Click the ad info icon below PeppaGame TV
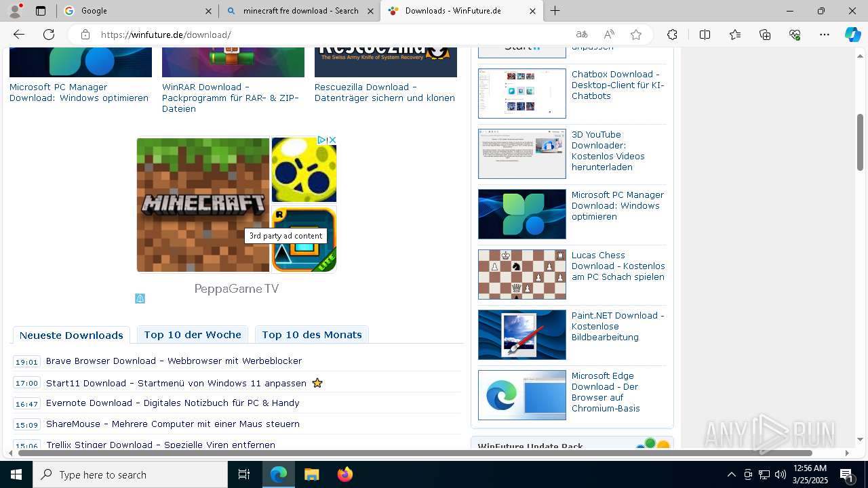Viewport: 868px width, 488px height. (x=140, y=298)
